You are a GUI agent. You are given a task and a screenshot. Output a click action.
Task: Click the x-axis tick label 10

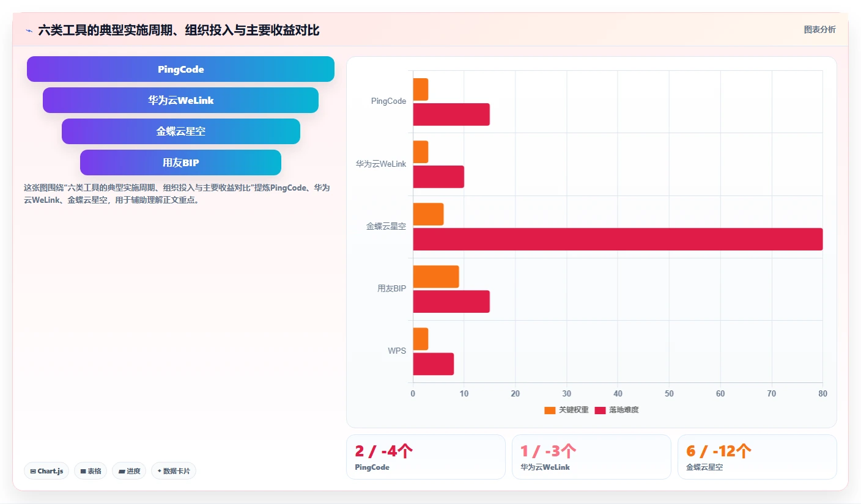pyautogui.click(x=464, y=393)
